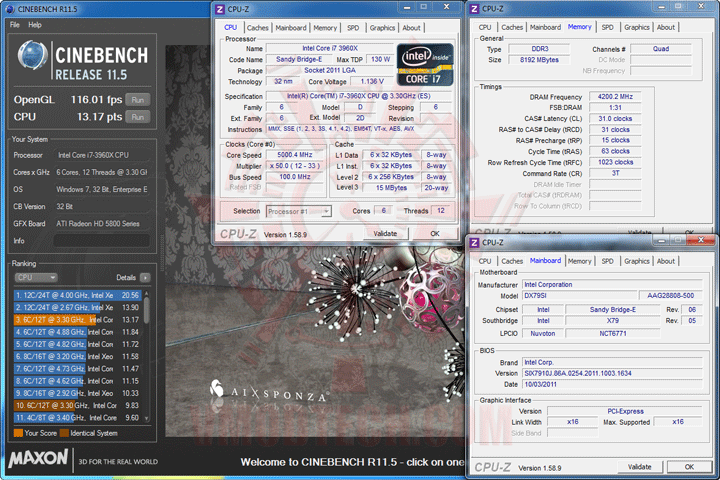Click OK in CPU-Z Mainboard window
The width and height of the screenshot is (720, 480).
(x=689, y=467)
